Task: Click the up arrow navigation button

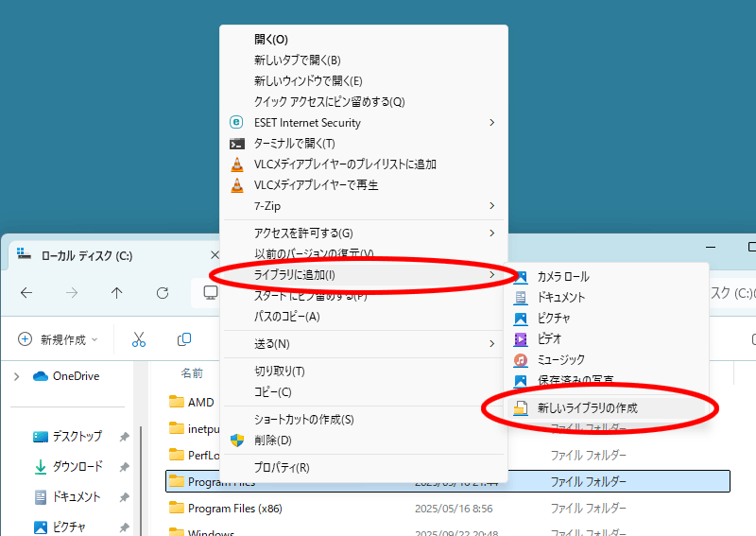Action: [117, 293]
